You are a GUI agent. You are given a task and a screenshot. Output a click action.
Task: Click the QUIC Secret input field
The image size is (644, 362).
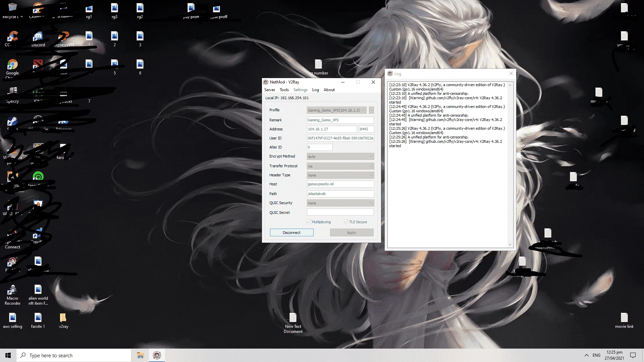[x=340, y=212]
